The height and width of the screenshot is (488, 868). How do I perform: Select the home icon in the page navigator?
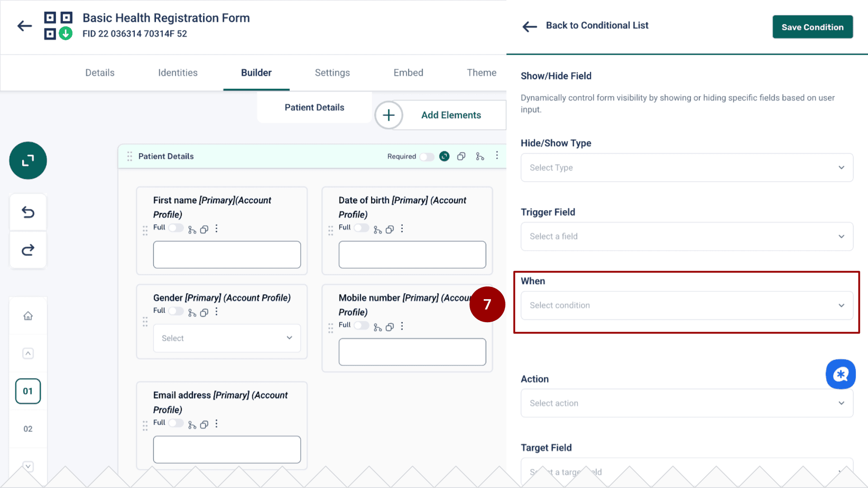point(28,316)
